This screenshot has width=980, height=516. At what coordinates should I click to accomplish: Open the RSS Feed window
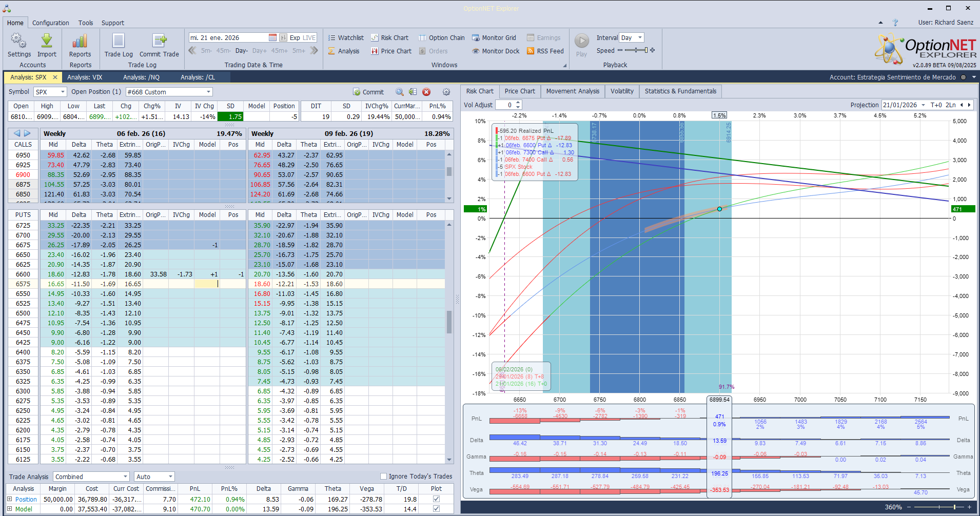545,51
